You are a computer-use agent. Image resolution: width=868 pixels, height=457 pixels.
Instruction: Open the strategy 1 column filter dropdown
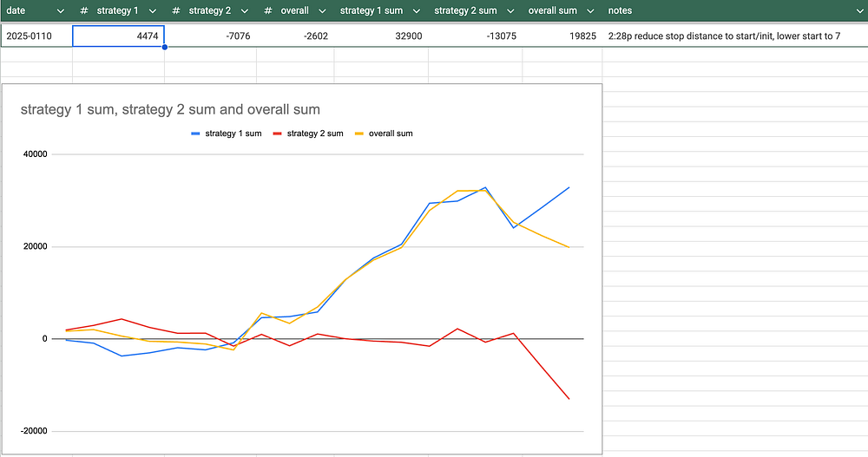click(x=153, y=11)
